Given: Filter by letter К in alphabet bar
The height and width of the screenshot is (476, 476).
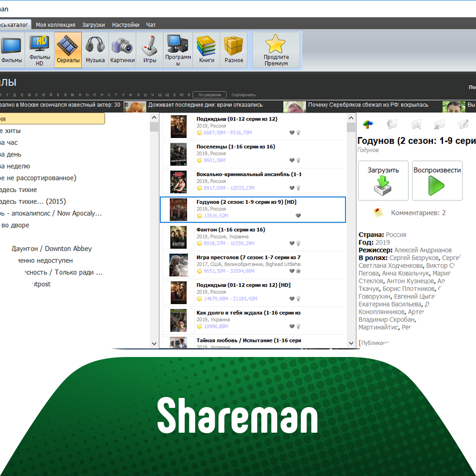Looking at the screenshot, I should point(58,95).
